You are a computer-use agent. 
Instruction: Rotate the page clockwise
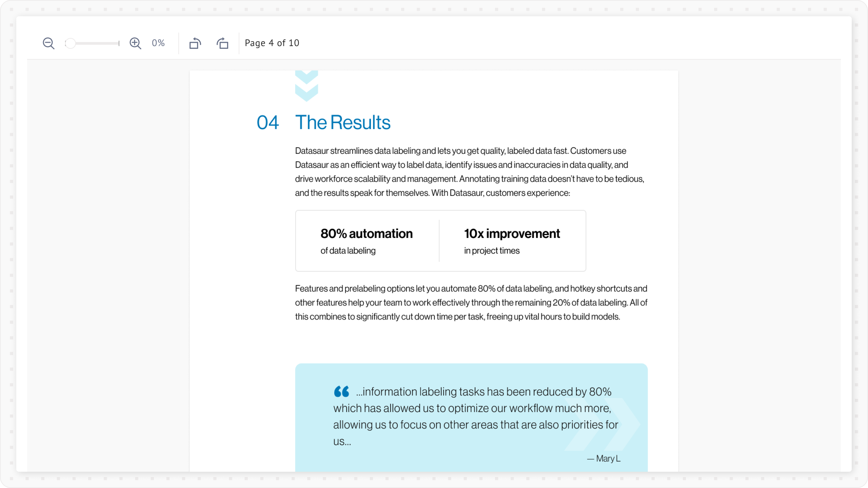pos(222,43)
